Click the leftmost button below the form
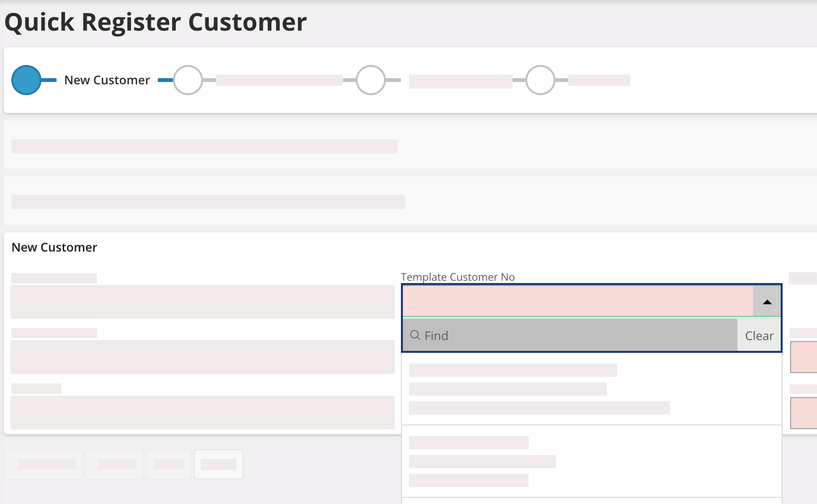817x504 pixels. click(x=44, y=464)
